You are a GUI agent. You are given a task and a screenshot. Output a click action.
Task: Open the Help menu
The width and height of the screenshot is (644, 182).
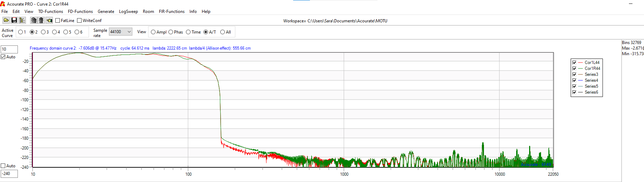click(x=206, y=12)
